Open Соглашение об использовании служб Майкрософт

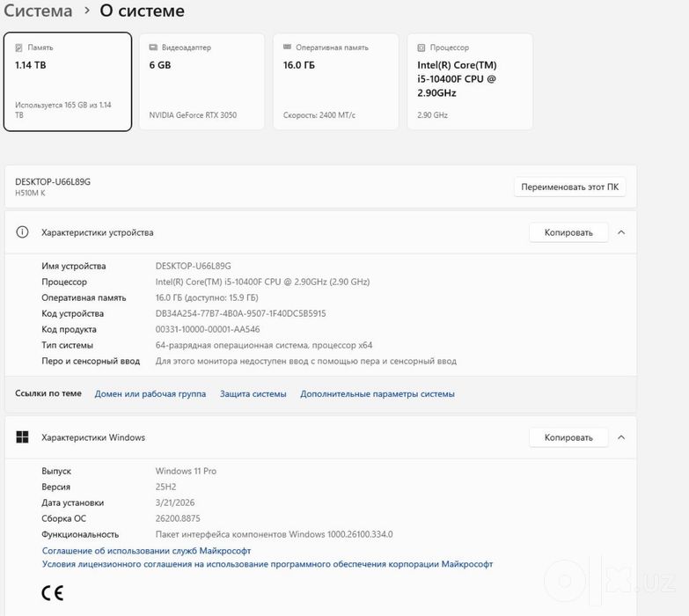click(x=146, y=551)
